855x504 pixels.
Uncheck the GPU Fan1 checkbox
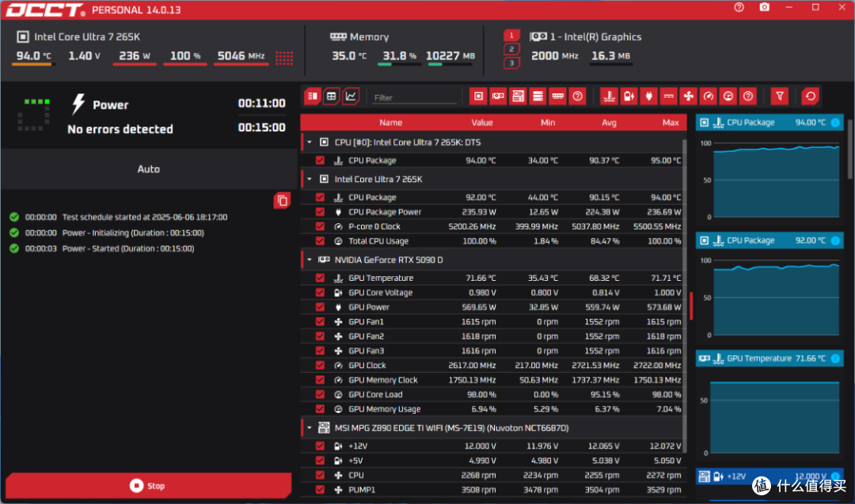(x=320, y=321)
